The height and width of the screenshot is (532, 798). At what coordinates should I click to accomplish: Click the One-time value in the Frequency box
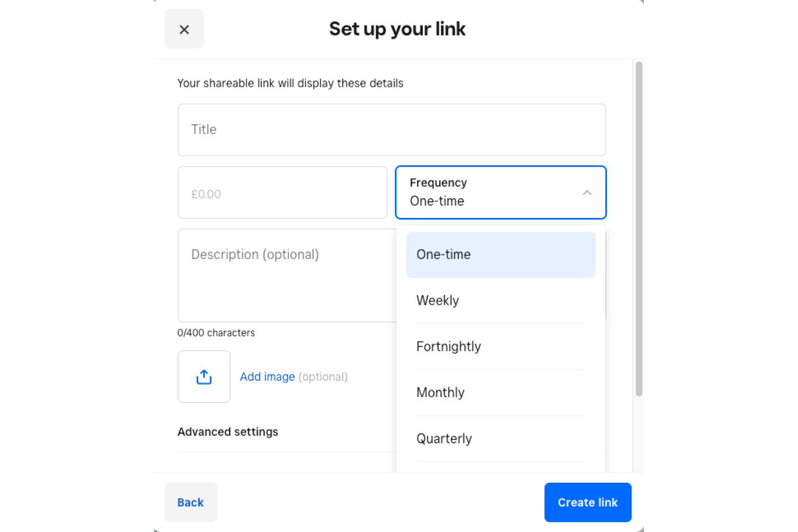(x=437, y=201)
